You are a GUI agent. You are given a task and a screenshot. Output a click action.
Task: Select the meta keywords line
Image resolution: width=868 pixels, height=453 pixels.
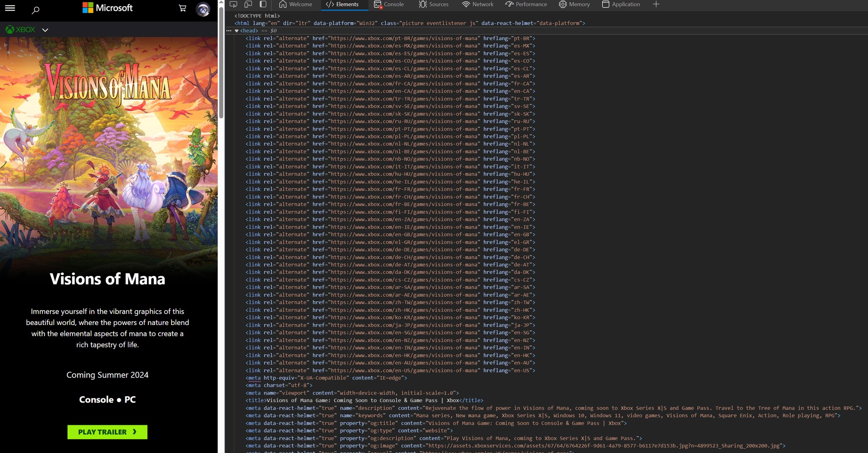pos(543,416)
